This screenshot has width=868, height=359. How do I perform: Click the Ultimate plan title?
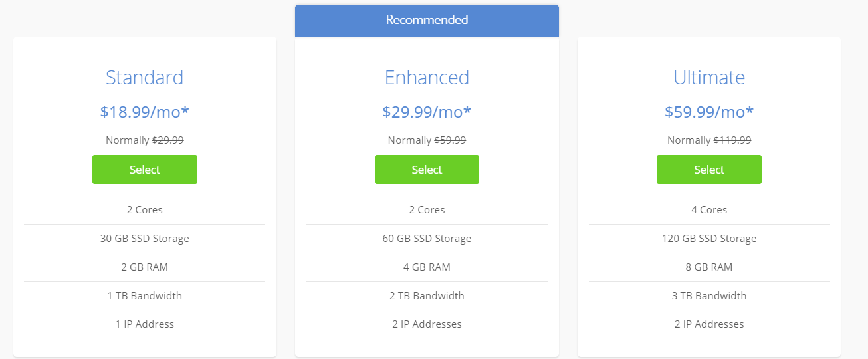709,78
